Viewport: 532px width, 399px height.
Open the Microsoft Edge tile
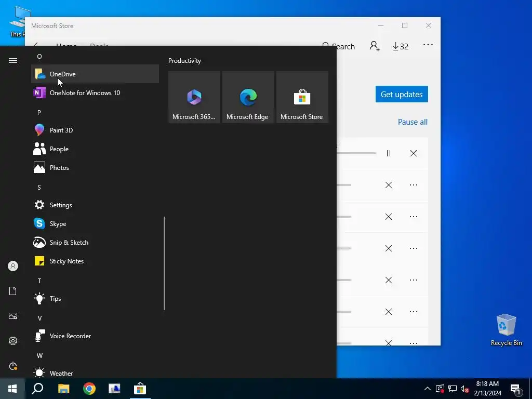pyautogui.click(x=248, y=97)
